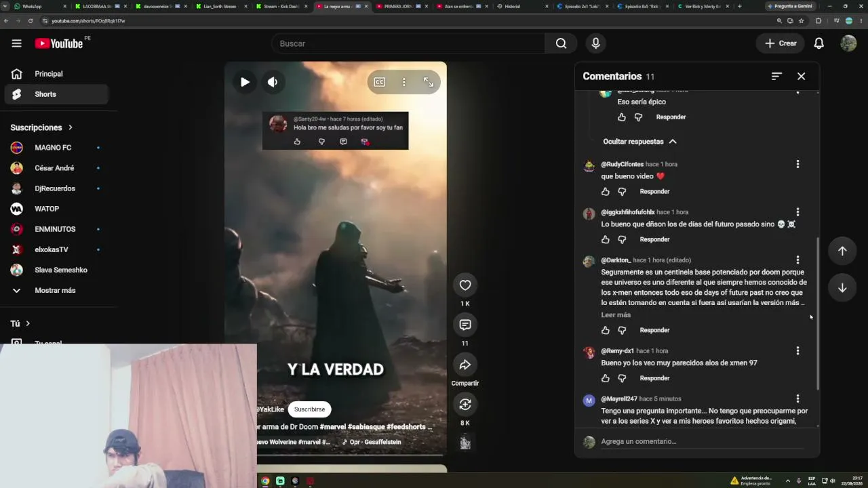Mute the Short's volume
Image resolution: width=868 pixels, height=488 pixels.
tap(273, 82)
